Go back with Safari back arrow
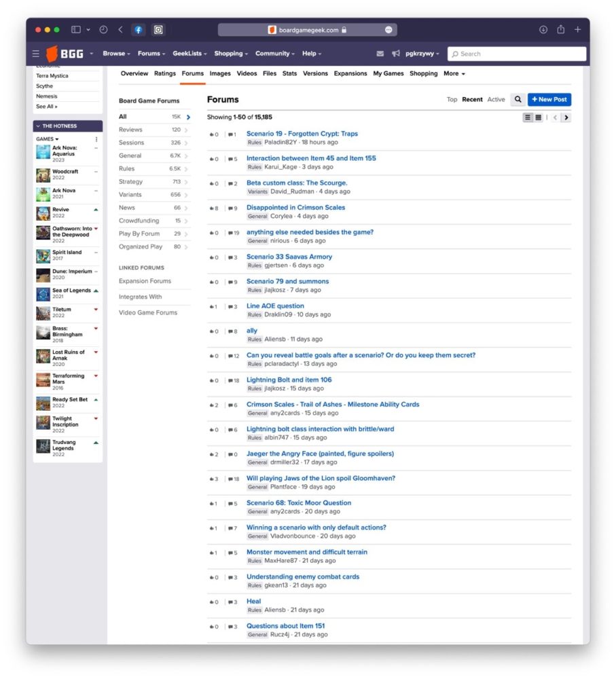 point(120,29)
